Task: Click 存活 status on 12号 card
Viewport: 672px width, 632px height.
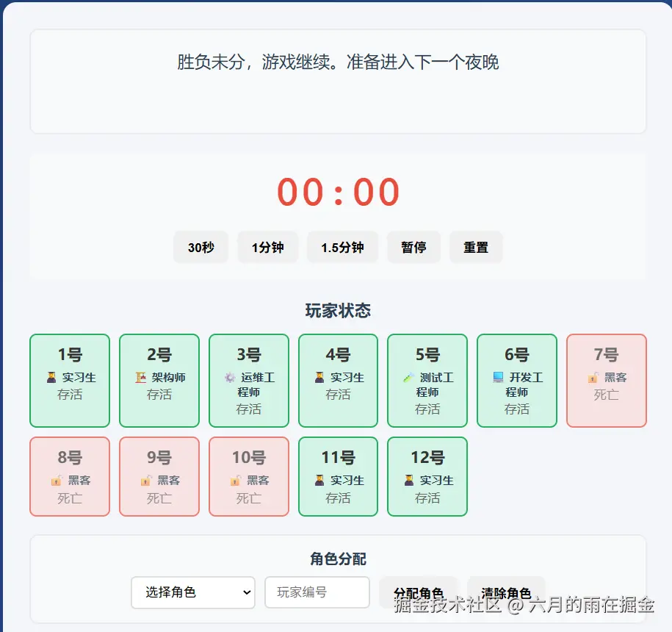Action: [427, 498]
